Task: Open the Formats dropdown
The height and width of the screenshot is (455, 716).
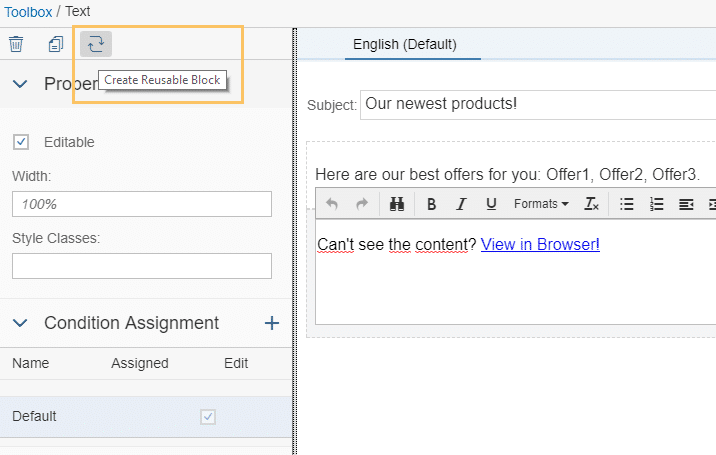Action: (541, 204)
